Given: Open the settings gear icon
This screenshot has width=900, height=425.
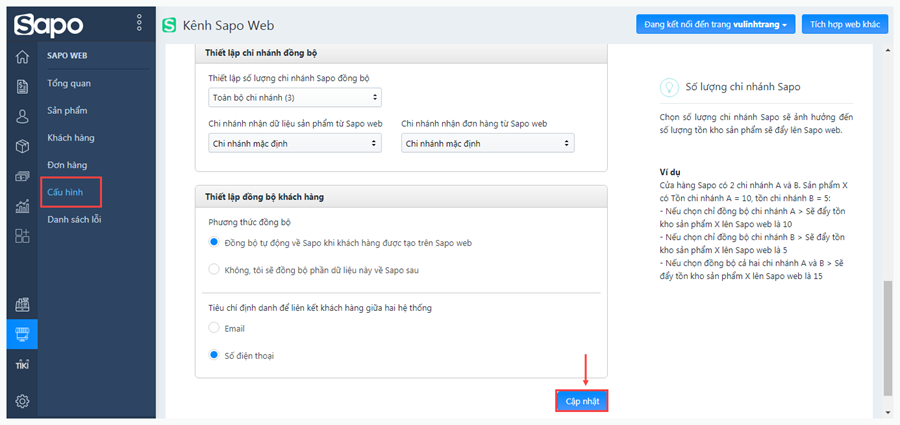Looking at the screenshot, I should click(x=22, y=401).
